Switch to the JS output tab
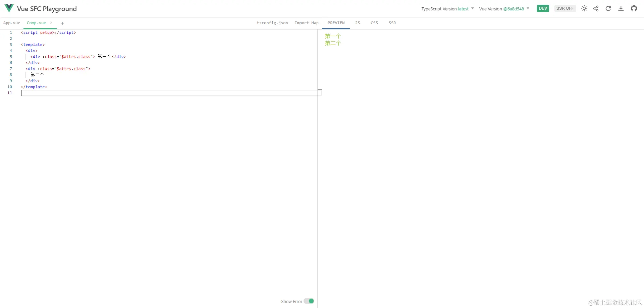 358,23
